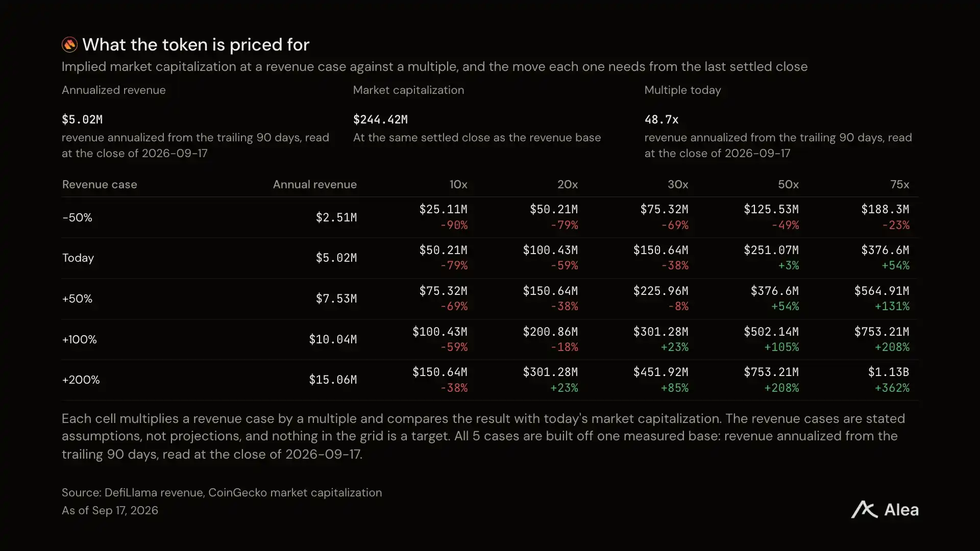Select the 20x multiple column header
980x551 pixels.
[567, 184]
